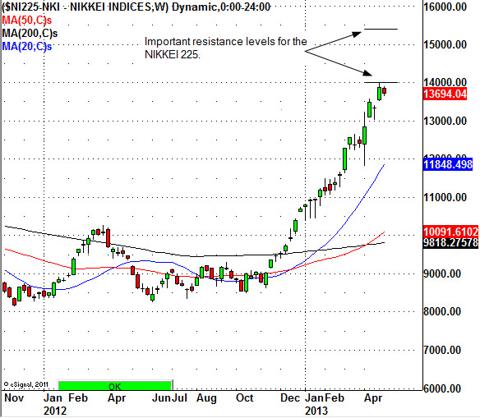Click the lower resistance line at 14000
Image resolution: width=480 pixels, height=418 pixels.
pyautogui.click(x=381, y=82)
